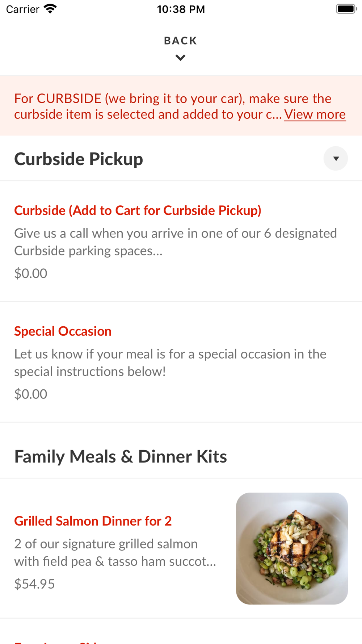Tap the special occasion instructions description
Image resolution: width=362 pixels, height=644 pixels.
pos(170,363)
